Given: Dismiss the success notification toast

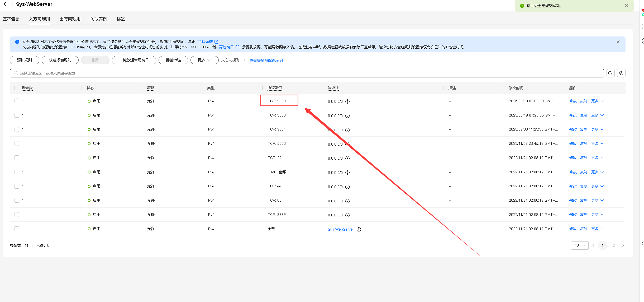Looking at the screenshot, I should [x=626, y=6].
